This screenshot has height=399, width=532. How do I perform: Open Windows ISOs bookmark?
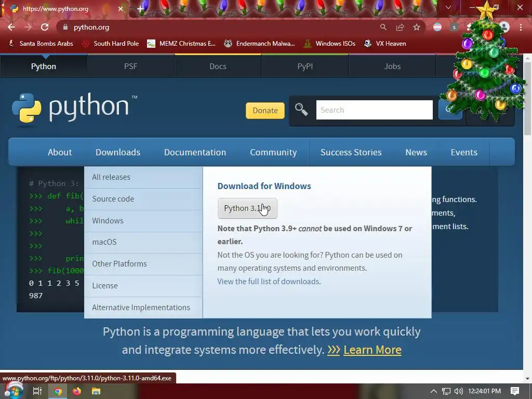tap(329, 44)
